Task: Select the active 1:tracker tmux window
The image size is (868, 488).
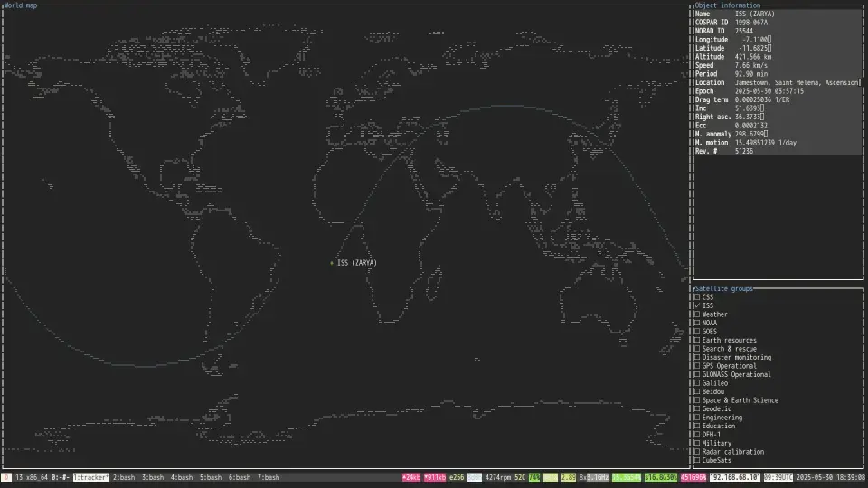Action: coord(91,477)
